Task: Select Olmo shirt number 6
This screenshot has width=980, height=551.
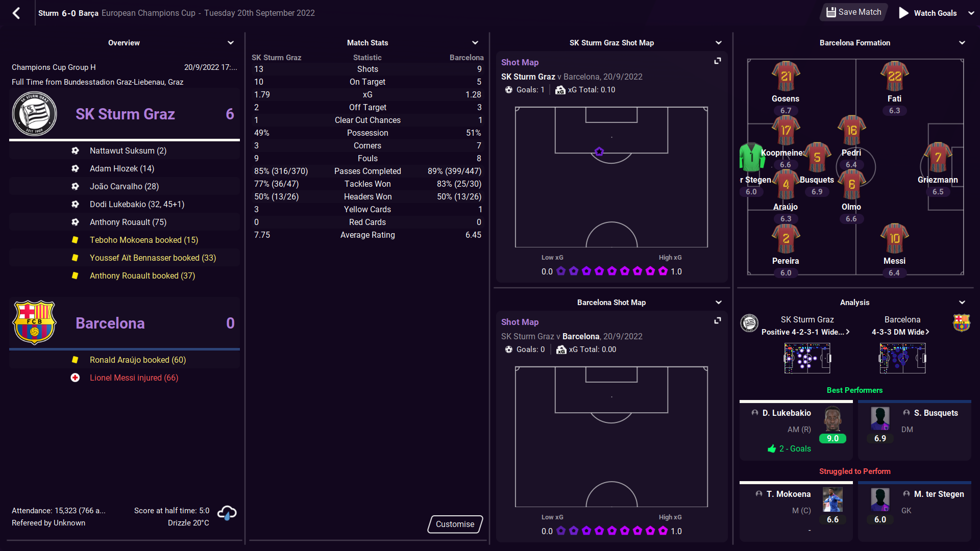Action: [851, 184]
